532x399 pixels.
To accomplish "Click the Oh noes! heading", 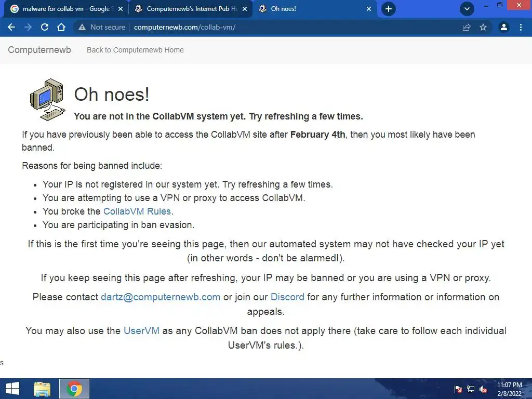I will (x=112, y=94).
